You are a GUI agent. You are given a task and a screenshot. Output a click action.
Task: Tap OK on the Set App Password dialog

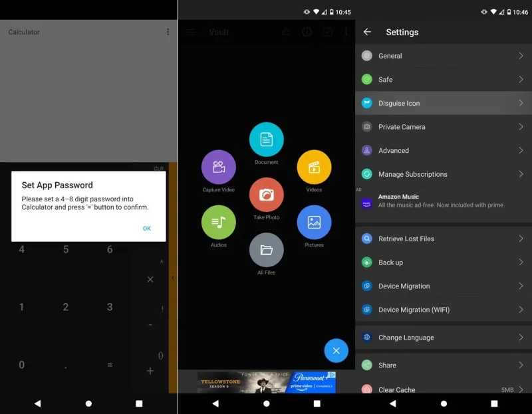coord(146,228)
